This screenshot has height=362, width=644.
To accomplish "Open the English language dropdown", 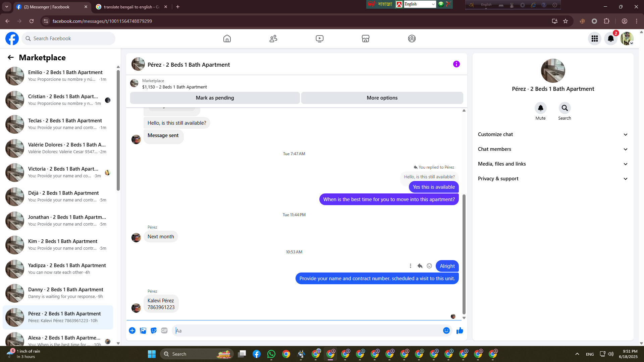I will click(420, 4).
